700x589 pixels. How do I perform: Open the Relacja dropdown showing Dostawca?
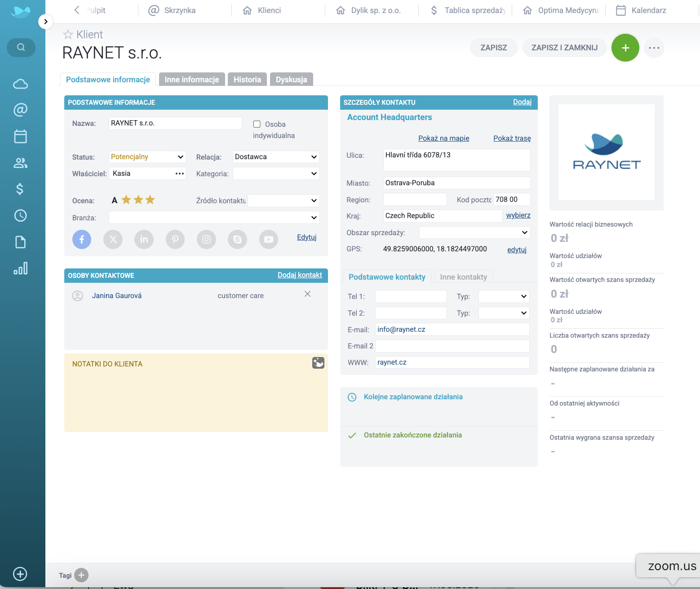(x=276, y=157)
